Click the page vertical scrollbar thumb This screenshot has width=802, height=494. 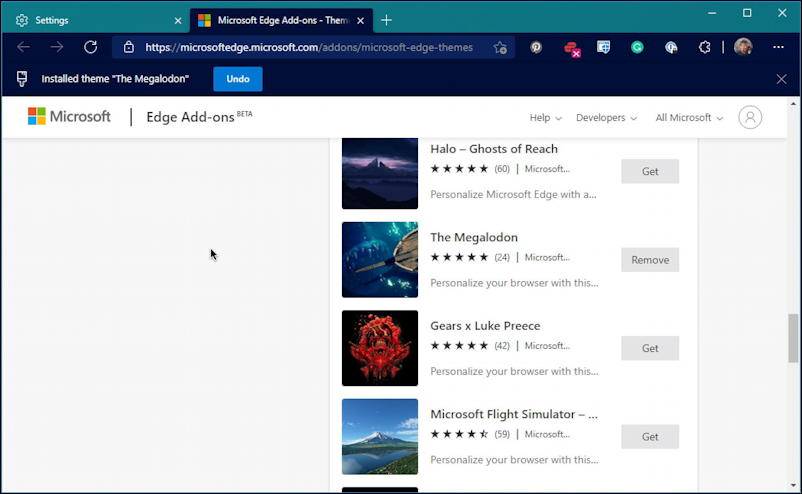(793, 339)
